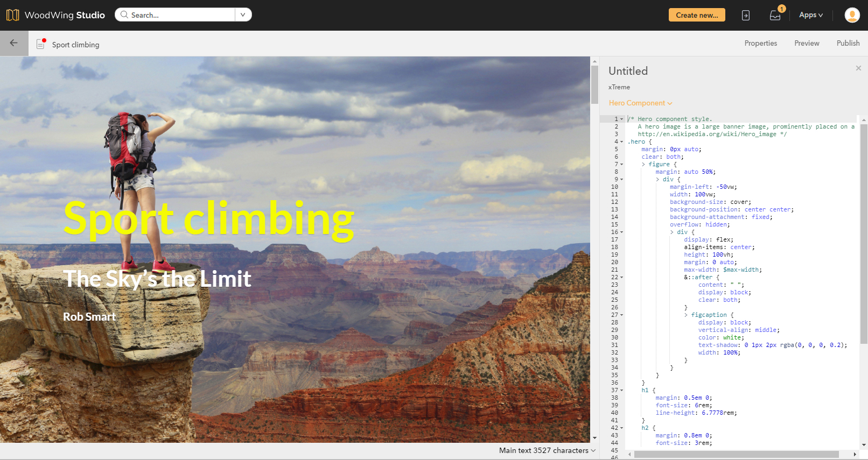
Task: Expand Main text character count selector
Action: click(x=593, y=450)
